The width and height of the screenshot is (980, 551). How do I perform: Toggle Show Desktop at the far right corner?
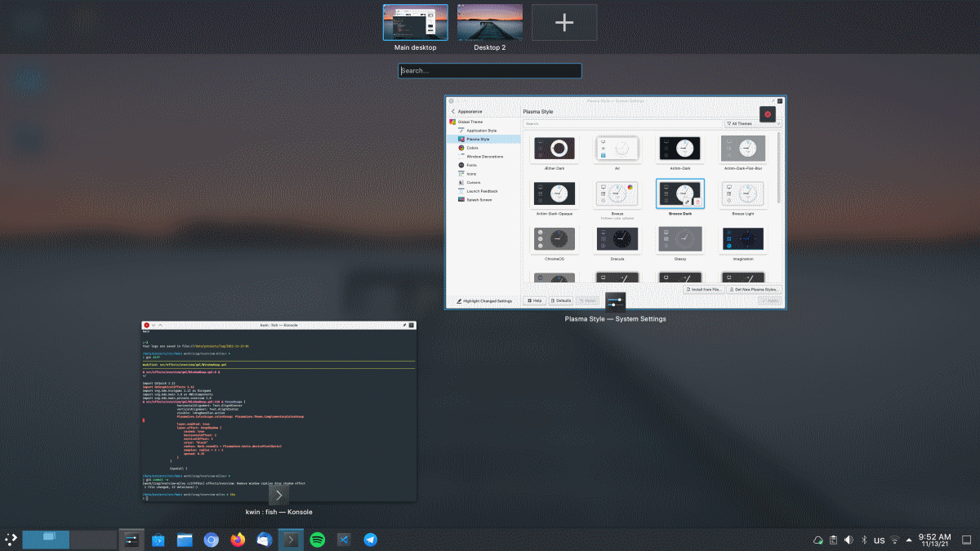click(x=968, y=540)
